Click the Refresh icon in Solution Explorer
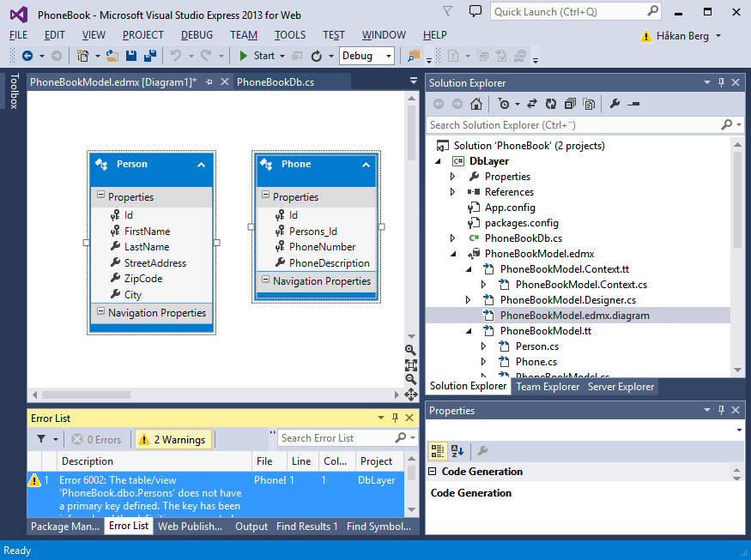 click(x=551, y=104)
